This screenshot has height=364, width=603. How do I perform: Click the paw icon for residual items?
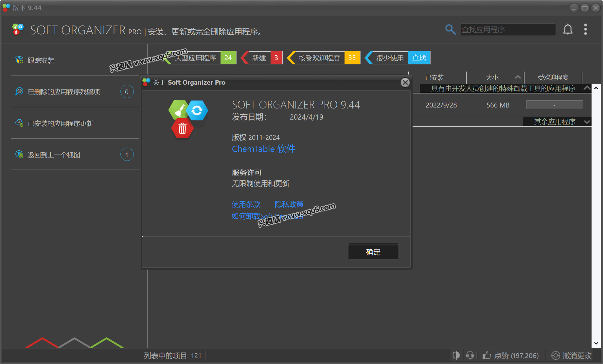click(19, 91)
